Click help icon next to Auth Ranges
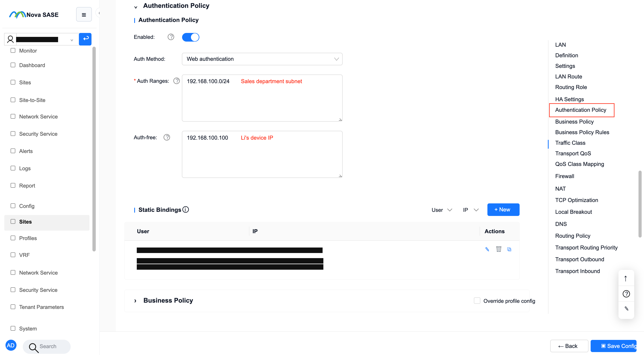The image size is (644, 355). [x=176, y=81]
